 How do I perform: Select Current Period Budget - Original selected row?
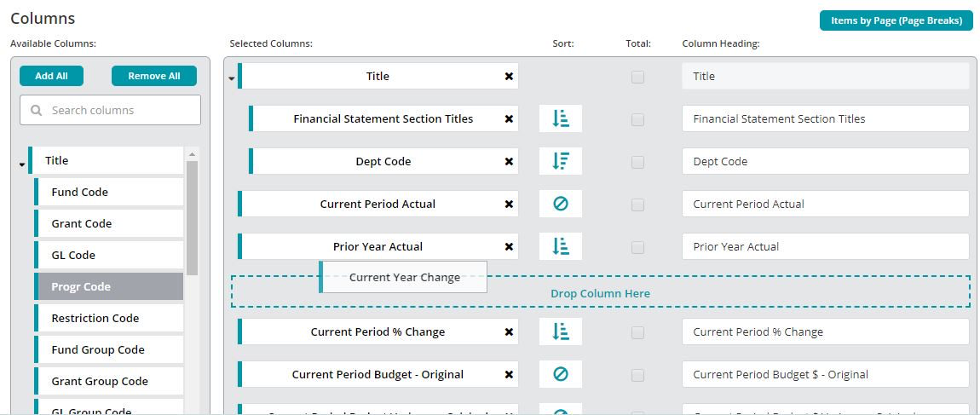coord(378,374)
